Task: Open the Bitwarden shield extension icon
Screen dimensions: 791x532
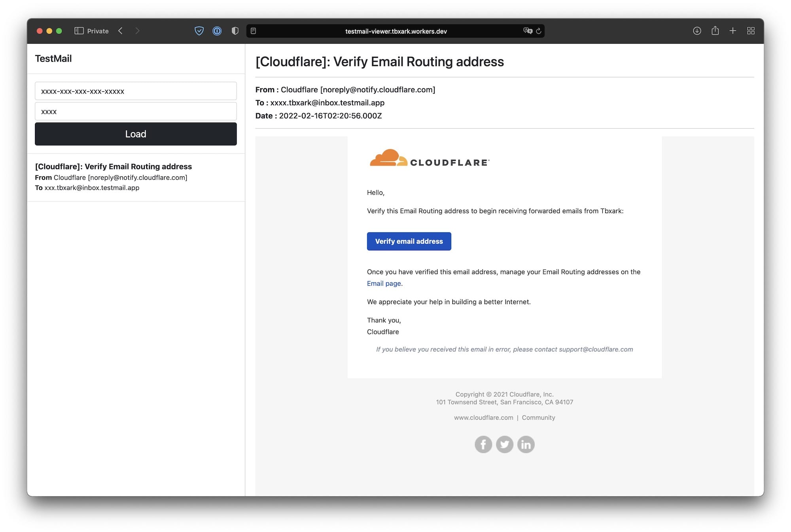Action: (x=199, y=31)
